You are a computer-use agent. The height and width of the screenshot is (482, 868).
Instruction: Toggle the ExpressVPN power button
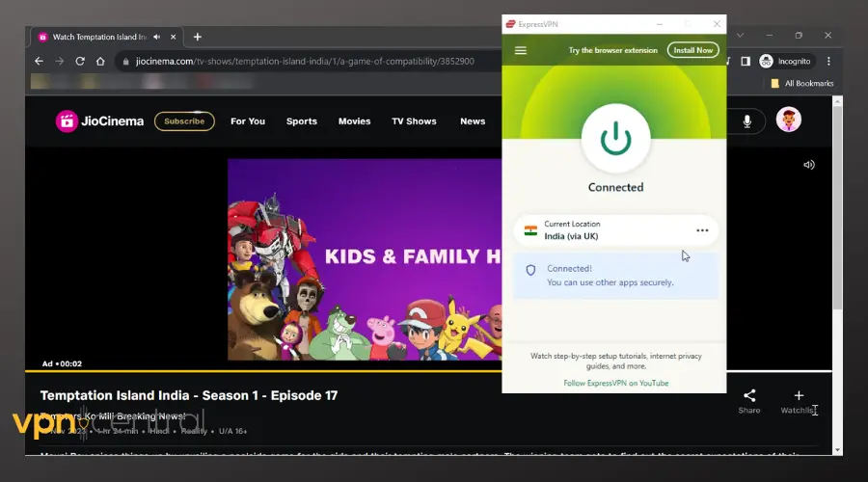[x=615, y=139]
